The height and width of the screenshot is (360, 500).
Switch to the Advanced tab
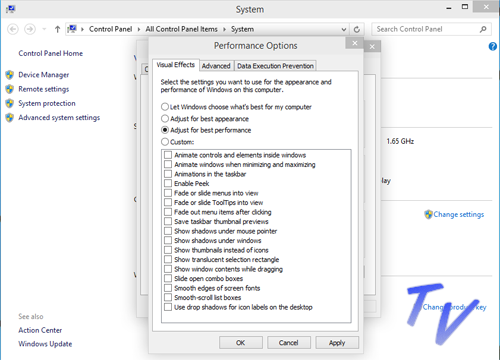pos(216,66)
